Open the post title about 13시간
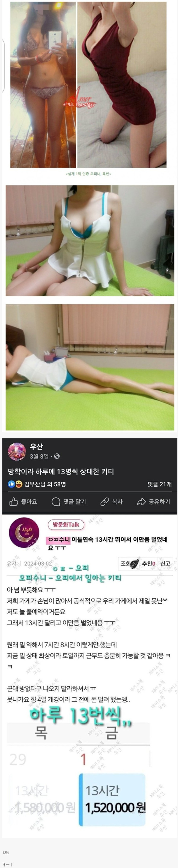 point(108,543)
